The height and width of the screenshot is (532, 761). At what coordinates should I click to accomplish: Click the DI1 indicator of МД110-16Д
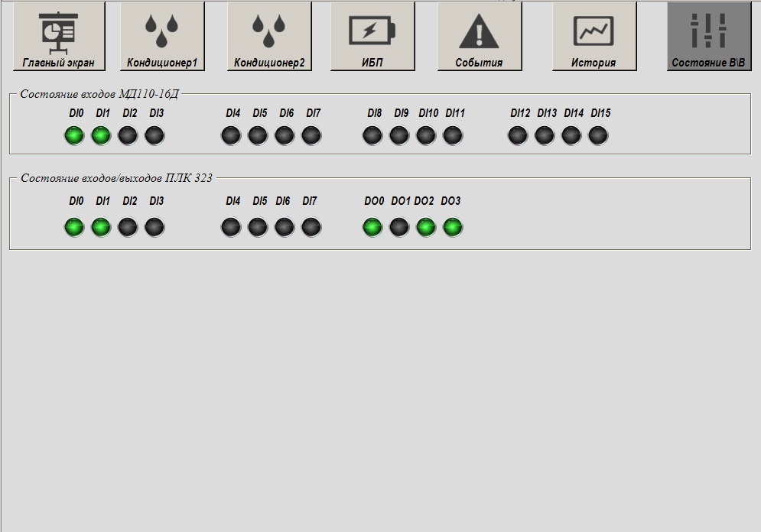tap(101, 136)
